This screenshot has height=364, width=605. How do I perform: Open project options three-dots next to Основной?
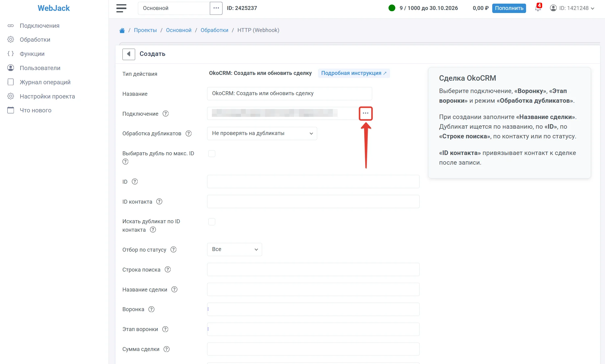216,8
